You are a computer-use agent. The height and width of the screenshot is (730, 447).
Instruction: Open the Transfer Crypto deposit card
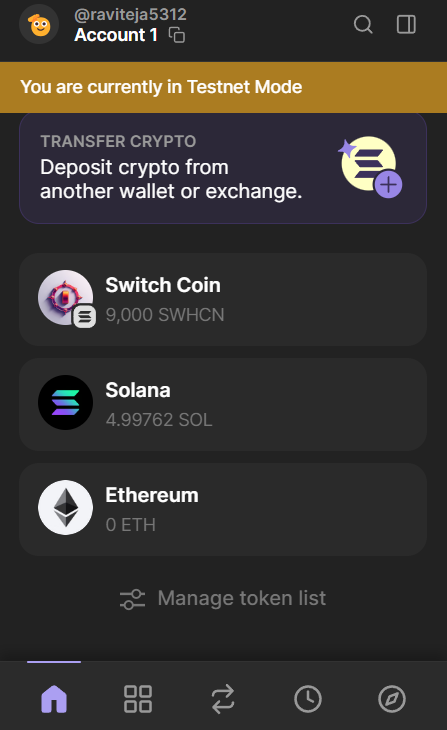click(223, 168)
